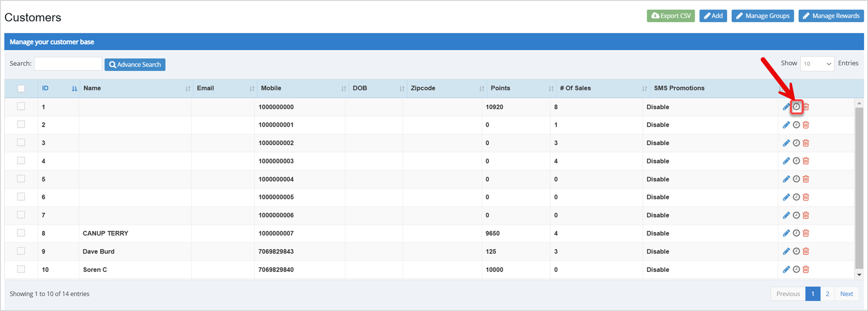868x311 pixels.
Task: Delete customer ID 6 with trash icon
Action: (x=806, y=197)
